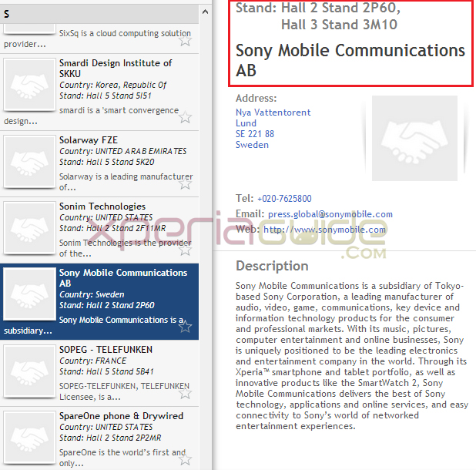
Task: Favorite Sonim Technologies with the star
Action: [185, 250]
